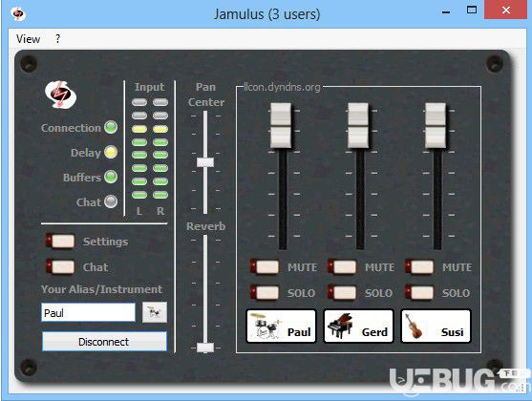This screenshot has height=401, width=532.
Task: Click the Jamulus title bar app icon
Action: (x=18, y=14)
